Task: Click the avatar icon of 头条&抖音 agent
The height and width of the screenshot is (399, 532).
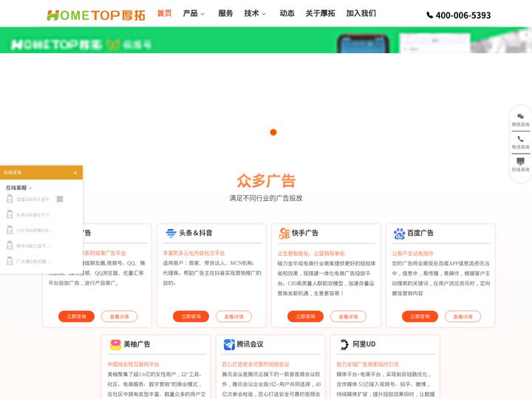Action: coord(10,214)
